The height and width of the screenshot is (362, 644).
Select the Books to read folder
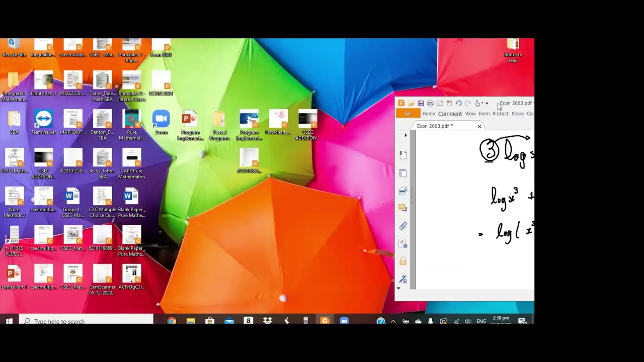tap(513, 51)
